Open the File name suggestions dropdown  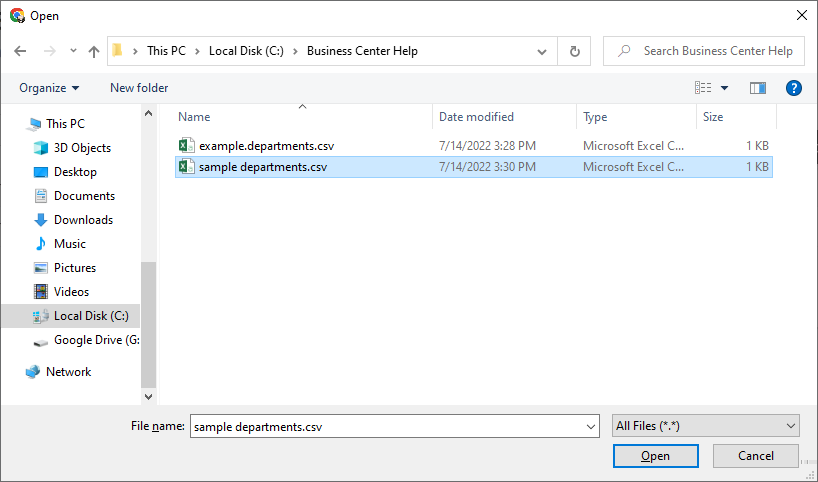pos(589,426)
